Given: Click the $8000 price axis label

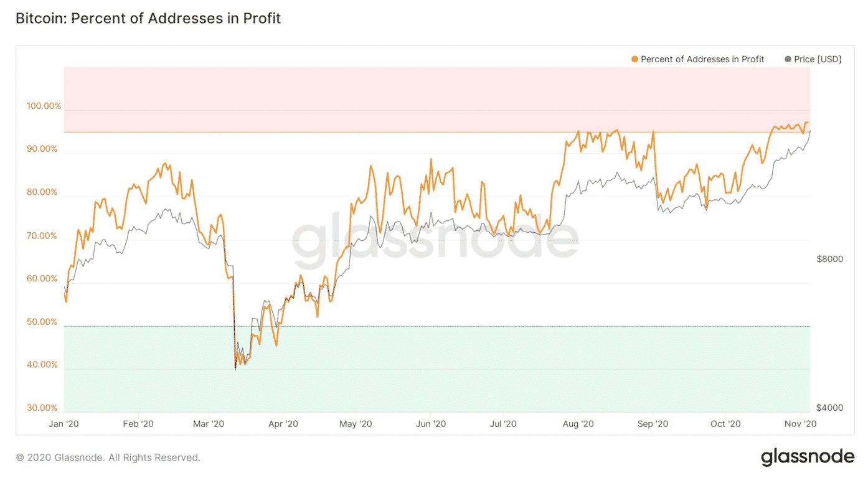Looking at the screenshot, I should click(x=829, y=259).
